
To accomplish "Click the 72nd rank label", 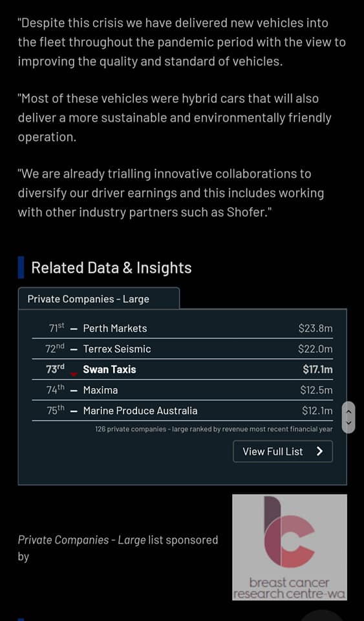I will point(54,349).
